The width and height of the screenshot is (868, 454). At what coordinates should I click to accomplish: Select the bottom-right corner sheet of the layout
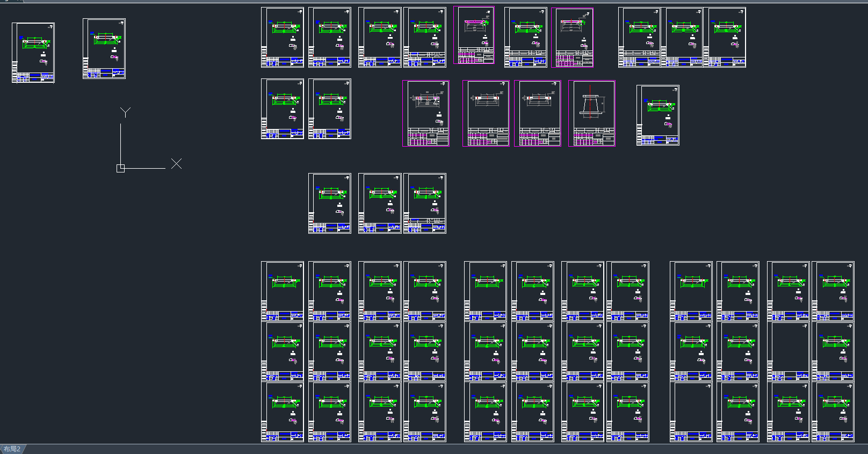pyautogui.click(x=833, y=412)
